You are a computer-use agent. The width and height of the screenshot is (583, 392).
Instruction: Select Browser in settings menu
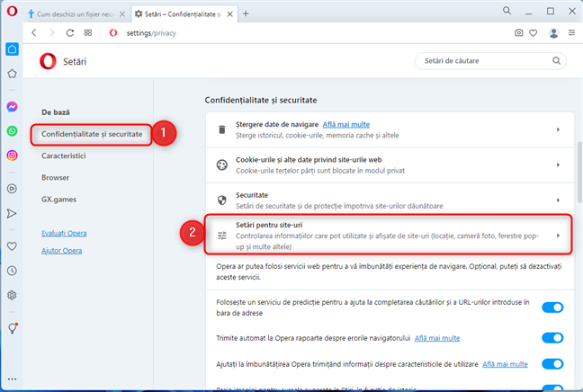[56, 178]
